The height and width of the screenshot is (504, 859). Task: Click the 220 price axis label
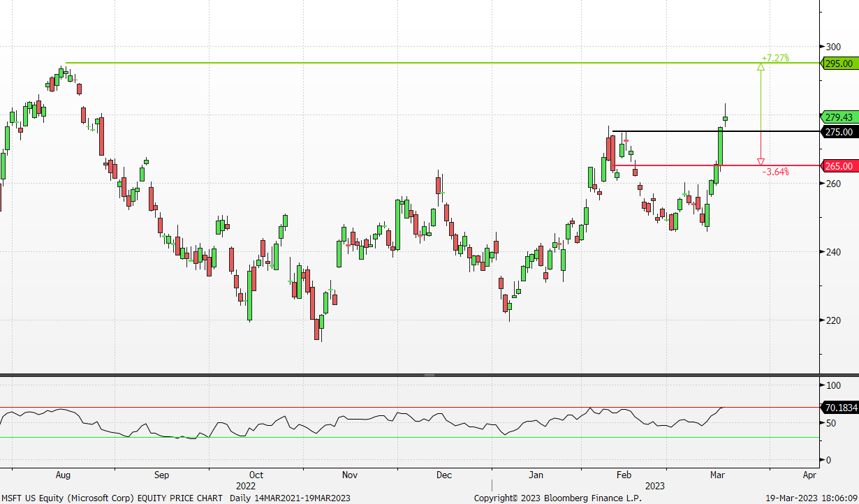[833, 320]
